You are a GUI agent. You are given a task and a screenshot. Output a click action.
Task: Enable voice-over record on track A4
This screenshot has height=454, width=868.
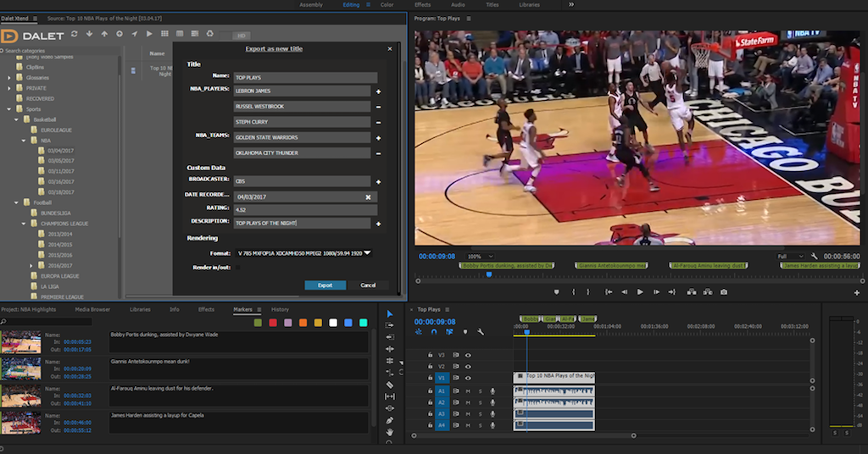pos(492,425)
